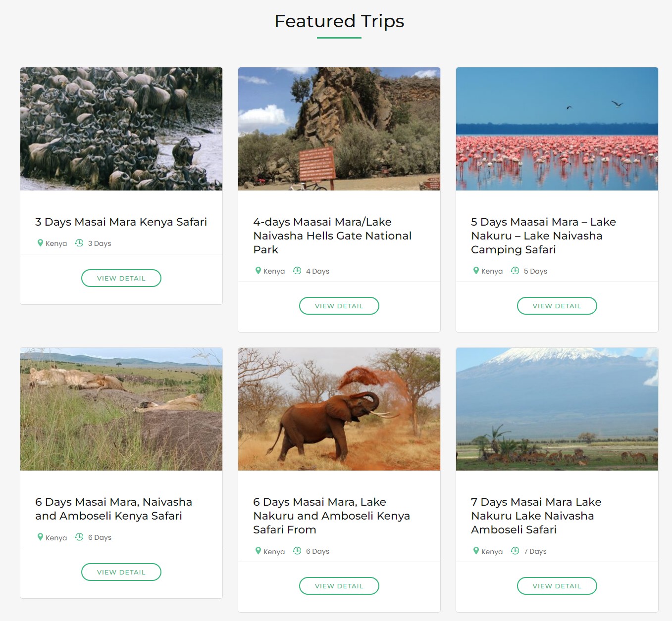Click location pin on 7 Days Amboseli card

(x=476, y=551)
